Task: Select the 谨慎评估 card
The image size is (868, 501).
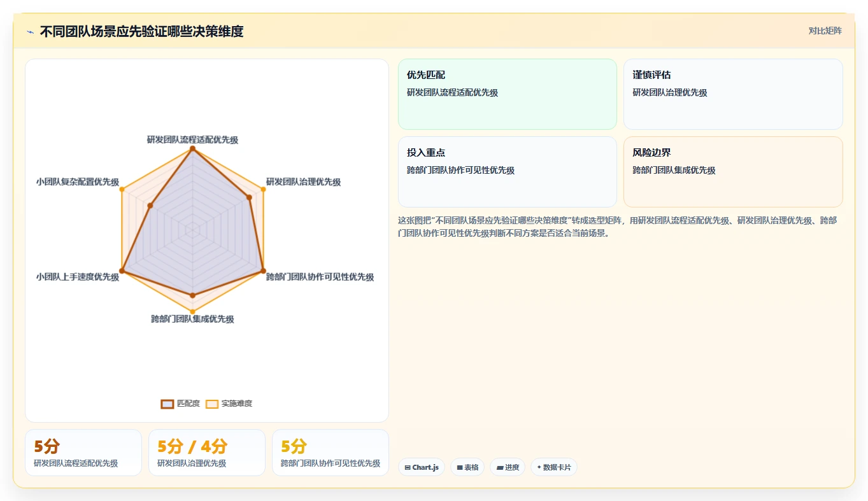Action: [x=733, y=94]
